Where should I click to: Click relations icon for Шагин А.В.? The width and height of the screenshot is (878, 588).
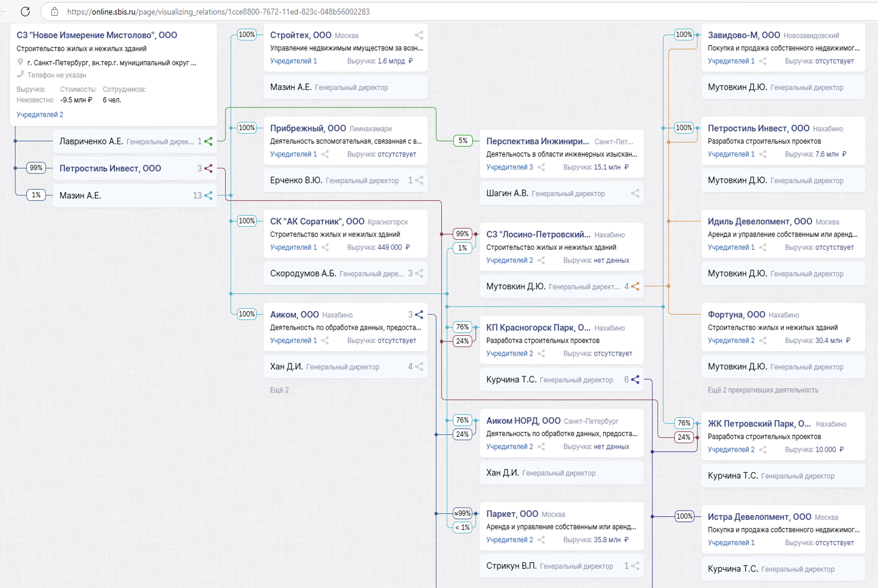point(635,193)
